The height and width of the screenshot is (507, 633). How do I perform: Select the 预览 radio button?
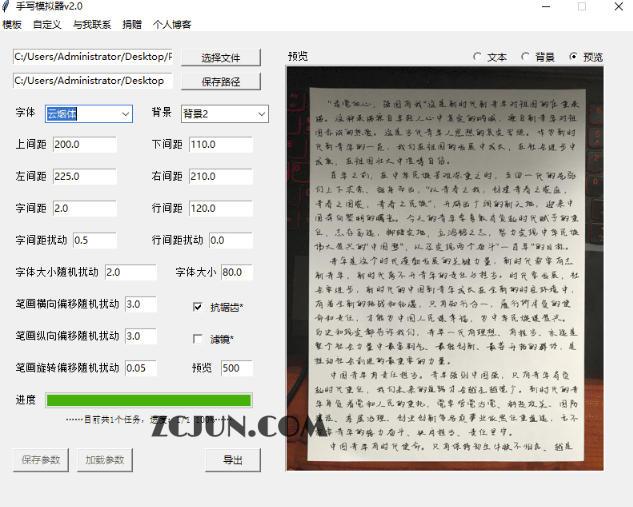click(x=573, y=57)
